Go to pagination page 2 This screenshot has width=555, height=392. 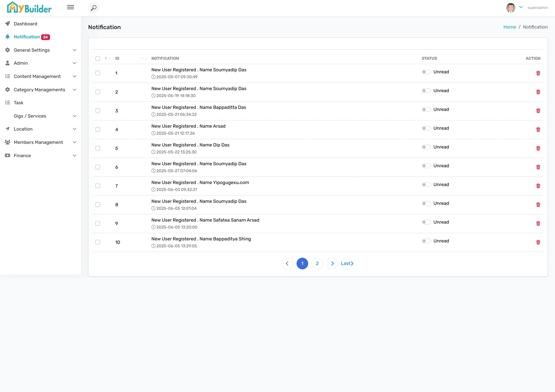click(317, 264)
